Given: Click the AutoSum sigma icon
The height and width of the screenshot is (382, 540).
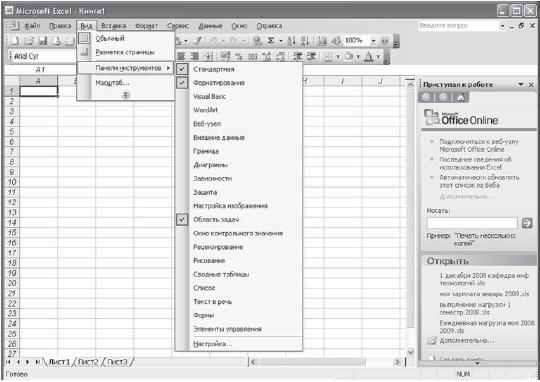Looking at the screenshot, I should pyautogui.click(x=271, y=41).
